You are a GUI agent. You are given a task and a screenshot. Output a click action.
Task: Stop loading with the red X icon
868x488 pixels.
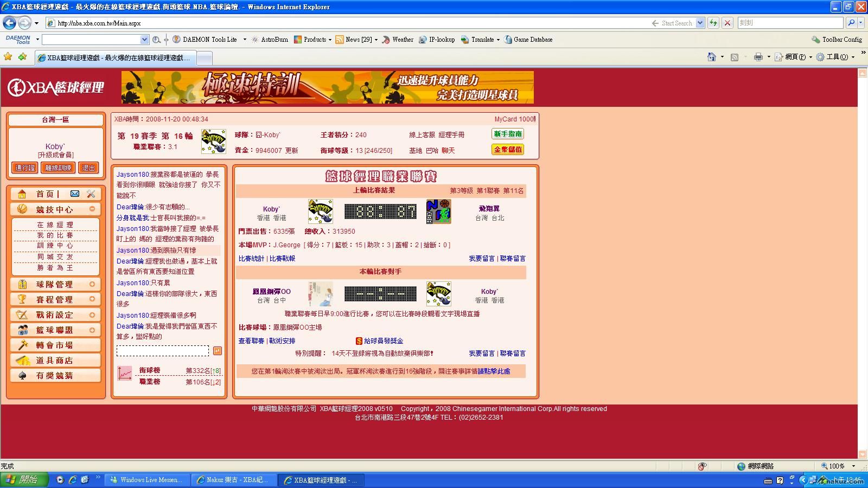pyautogui.click(x=727, y=23)
